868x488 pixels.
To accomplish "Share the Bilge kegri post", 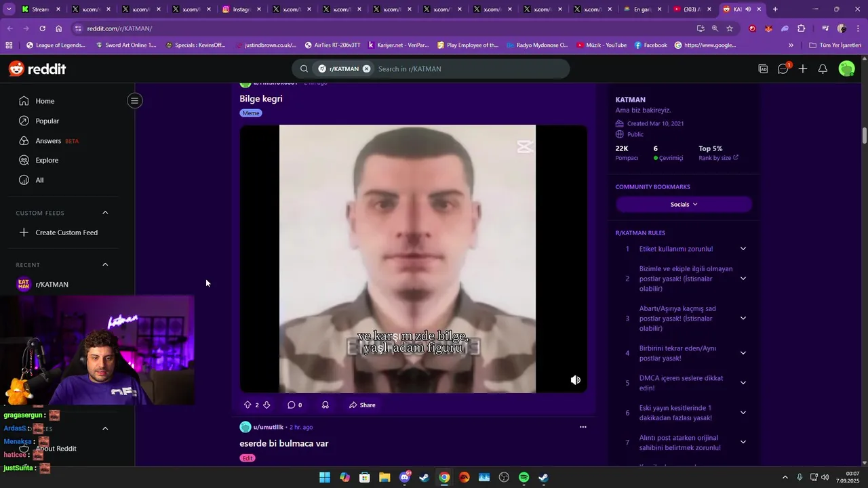I will [x=362, y=405].
